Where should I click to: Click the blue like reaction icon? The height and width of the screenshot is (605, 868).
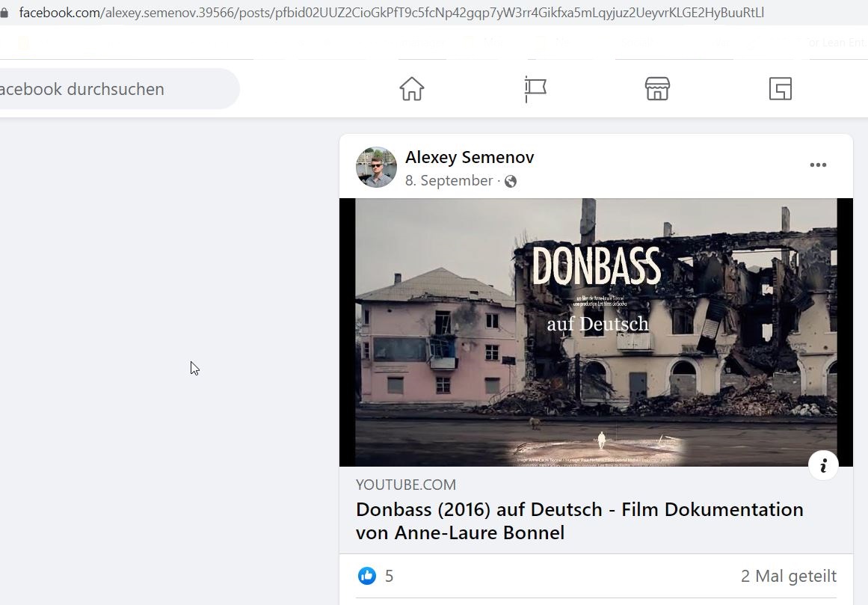[366, 576]
